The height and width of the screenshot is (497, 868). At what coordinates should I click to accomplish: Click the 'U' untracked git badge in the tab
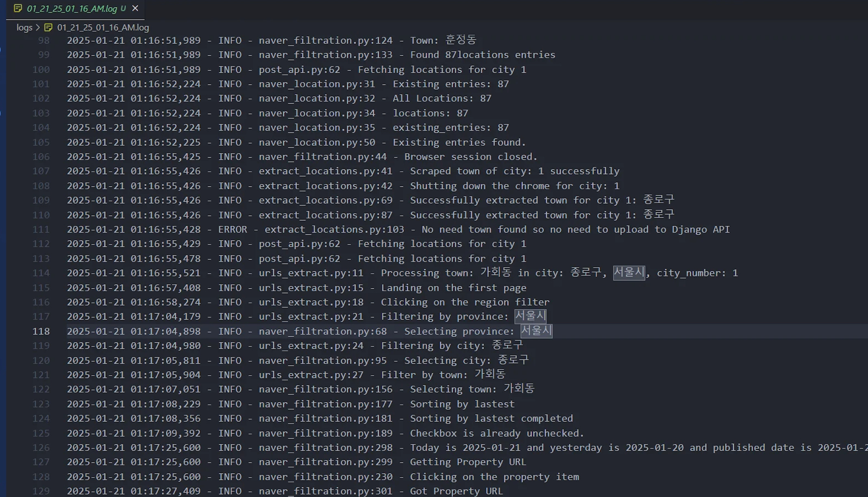coord(123,9)
